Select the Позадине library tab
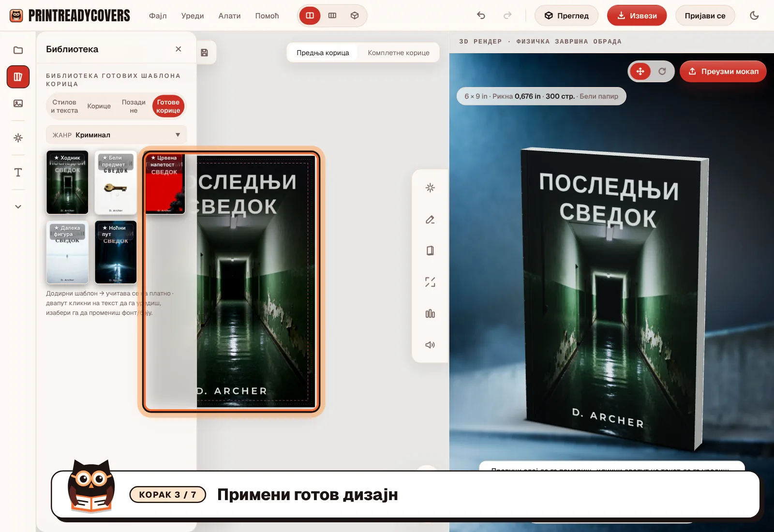Screen dimensions: 774x532 click(x=134, y=106)
